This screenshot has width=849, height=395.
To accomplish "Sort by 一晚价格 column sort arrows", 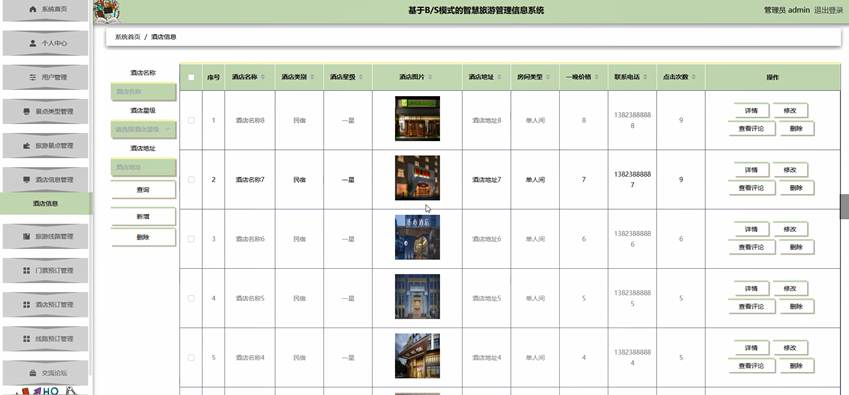I will (596, 77).
